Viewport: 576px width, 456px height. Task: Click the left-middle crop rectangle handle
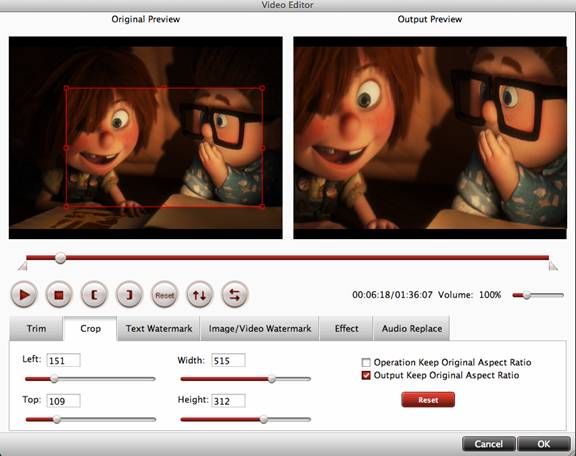click(x=66, y=148)
